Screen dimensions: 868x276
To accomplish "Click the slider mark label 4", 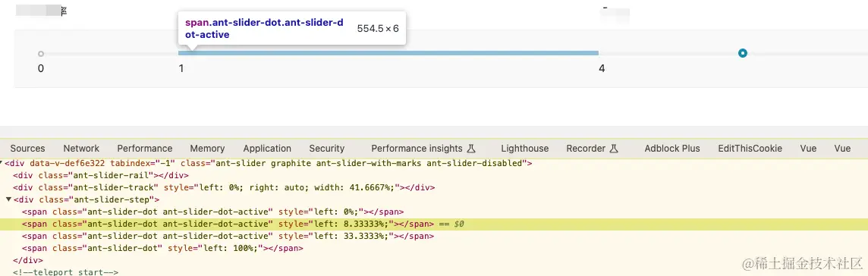I will click(x=602, y=68).
